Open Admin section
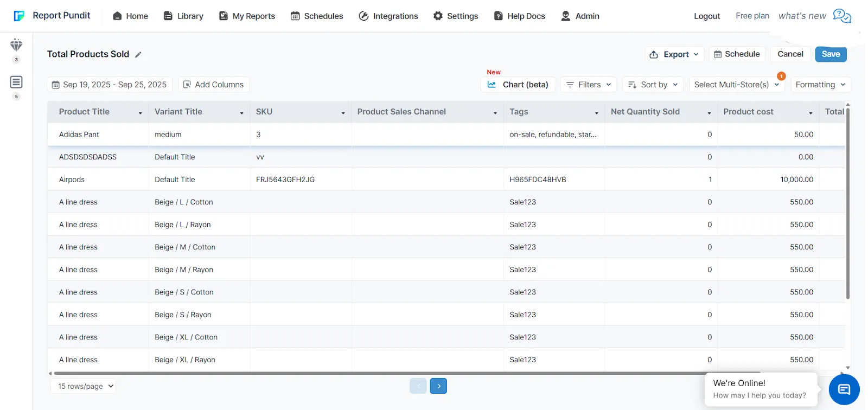868x410 pixels. click(x=580, y=16)
